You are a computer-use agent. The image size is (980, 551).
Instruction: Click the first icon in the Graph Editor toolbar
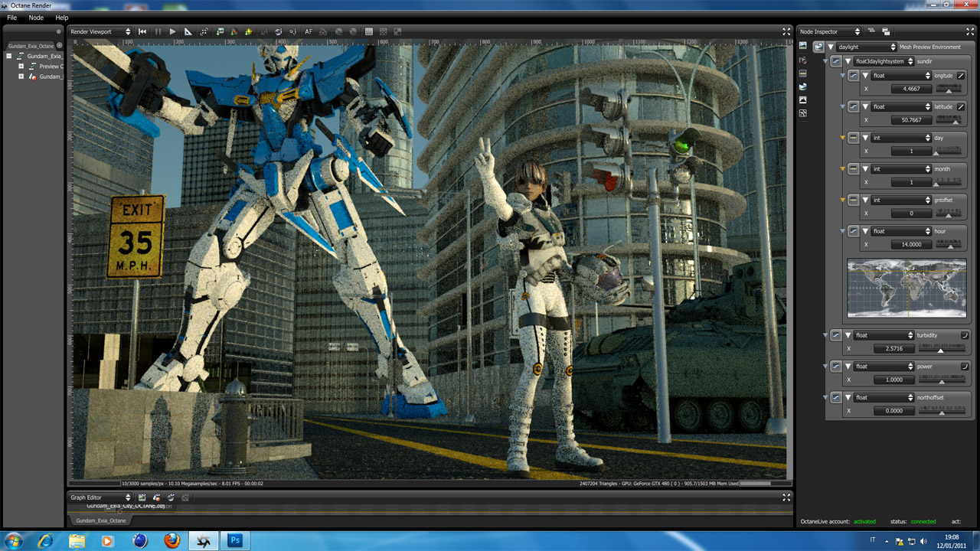tap(142, 497)
